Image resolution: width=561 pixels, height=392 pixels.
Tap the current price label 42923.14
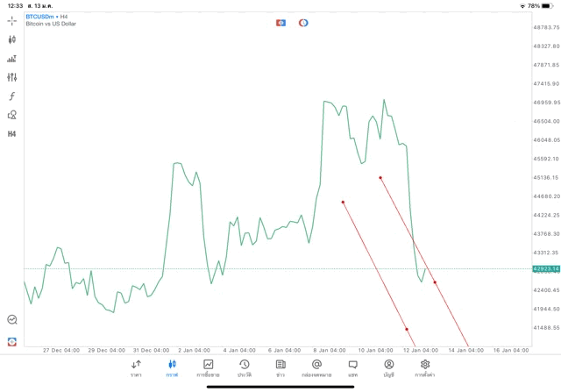pos(544,269)
